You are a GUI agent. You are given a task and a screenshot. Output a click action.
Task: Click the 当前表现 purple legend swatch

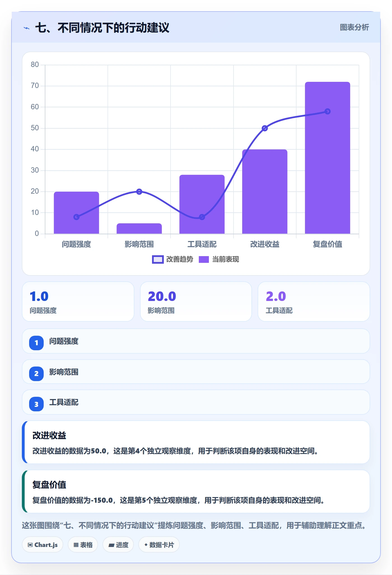(204, 259)
